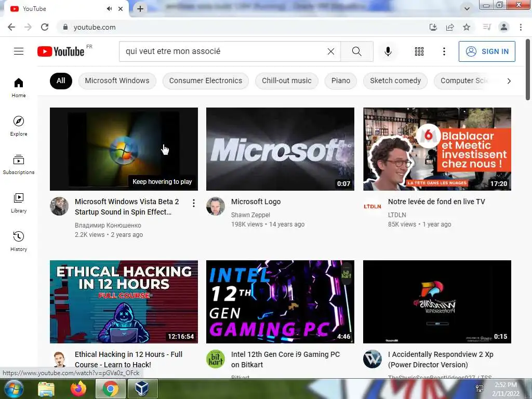
Task: Select the Microsoft Windows filter chip
Action: 117,81
